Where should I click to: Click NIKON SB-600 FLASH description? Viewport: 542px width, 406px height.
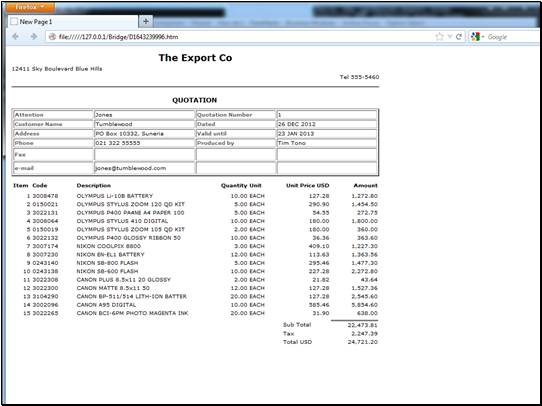[108, 271]
